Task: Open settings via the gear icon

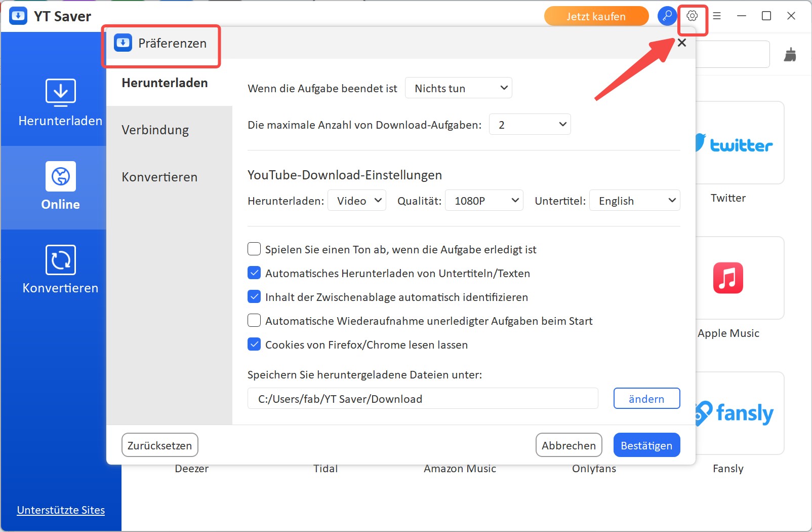Action: pos(692,16)
